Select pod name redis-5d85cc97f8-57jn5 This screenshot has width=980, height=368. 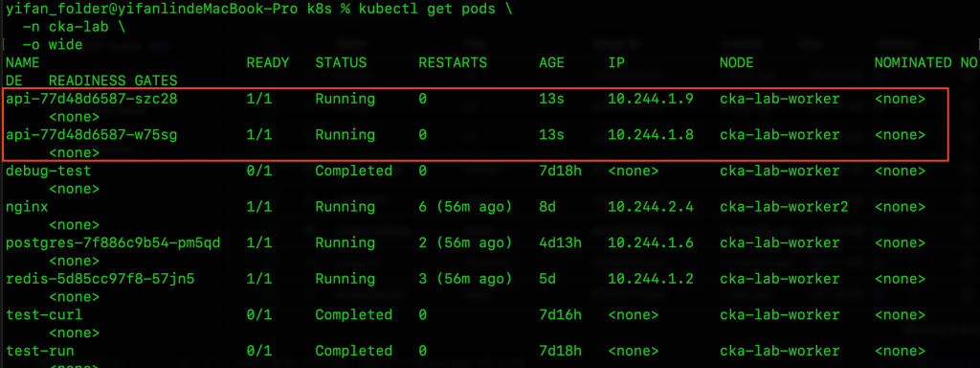[100, 279]
